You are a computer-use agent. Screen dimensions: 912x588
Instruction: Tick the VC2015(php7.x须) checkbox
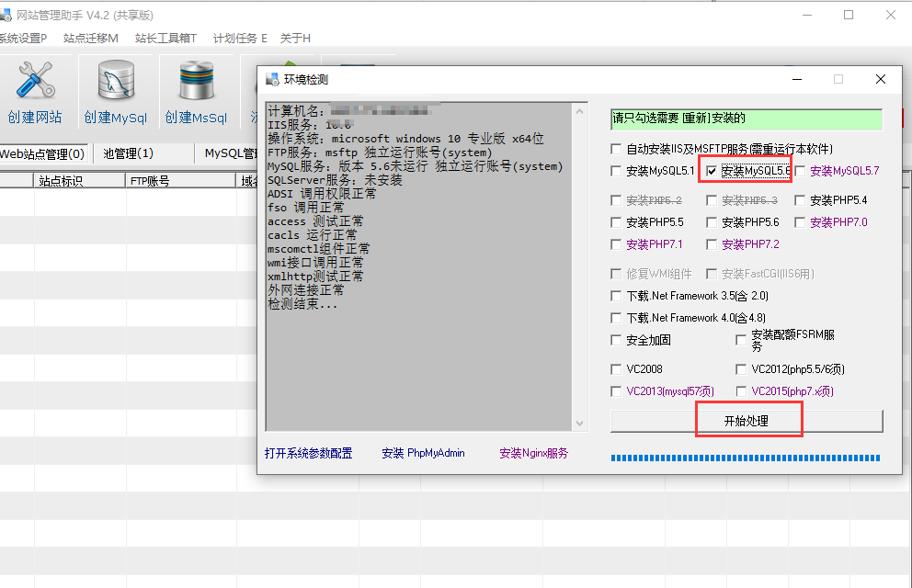742,391
